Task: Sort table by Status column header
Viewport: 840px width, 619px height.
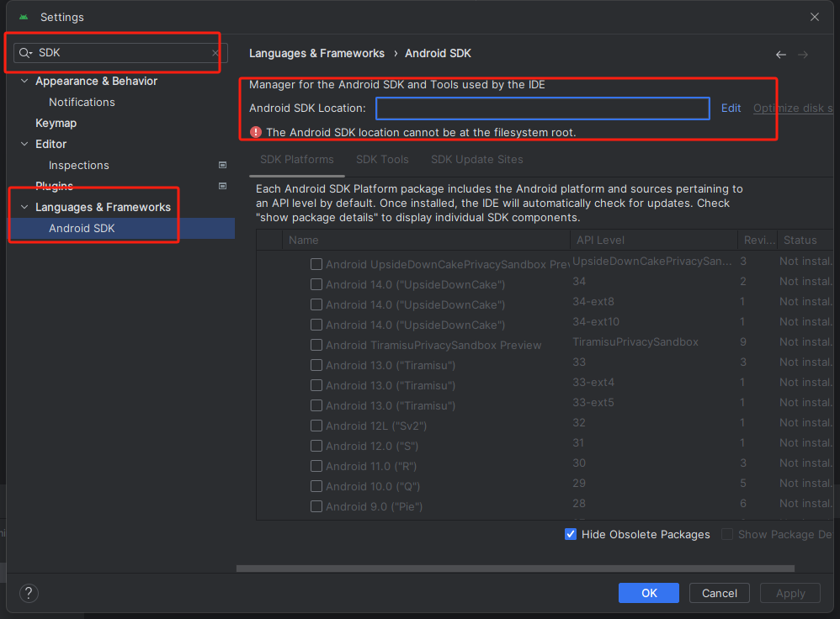Action: point(805,240)
